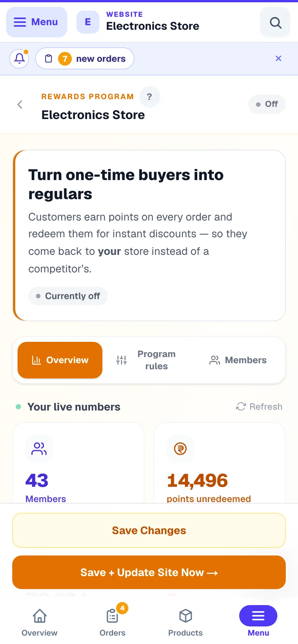Go back using the left chevron

click(20, 105)
